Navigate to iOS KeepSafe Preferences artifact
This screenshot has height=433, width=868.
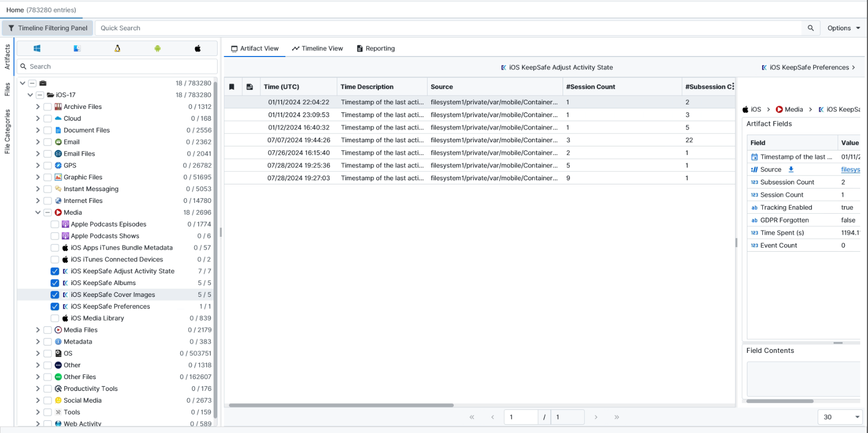tap(808, 67)
